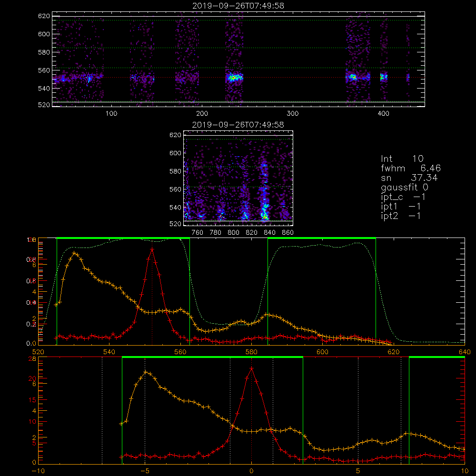
Task: Click x-axis label 840 on middle image
Action: [269, 233]
